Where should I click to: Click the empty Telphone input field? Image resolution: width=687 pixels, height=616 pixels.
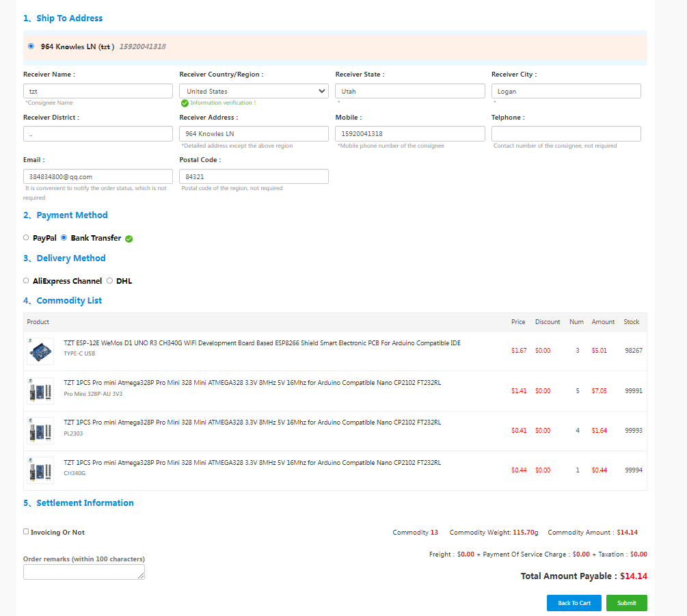[x=566, y=133]
